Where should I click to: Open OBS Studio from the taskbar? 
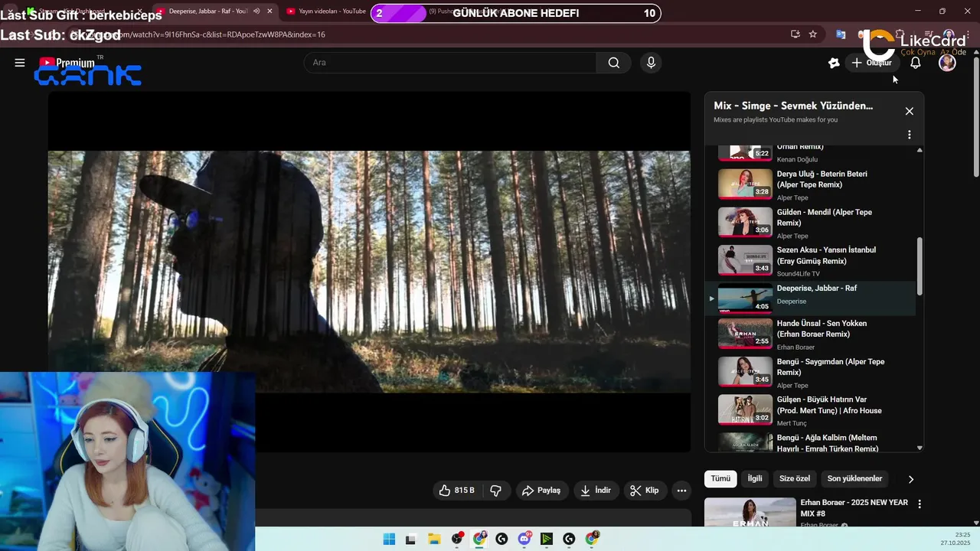457,539
